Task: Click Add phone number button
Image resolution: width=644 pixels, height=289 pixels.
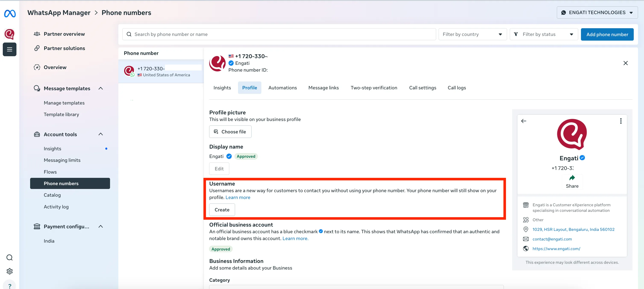Action: pos(607,34)
